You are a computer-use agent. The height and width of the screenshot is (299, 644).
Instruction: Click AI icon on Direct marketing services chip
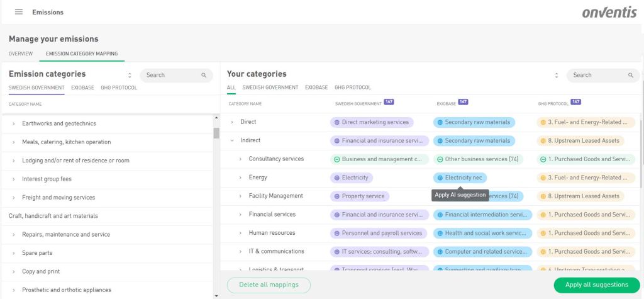pos(337,122)
